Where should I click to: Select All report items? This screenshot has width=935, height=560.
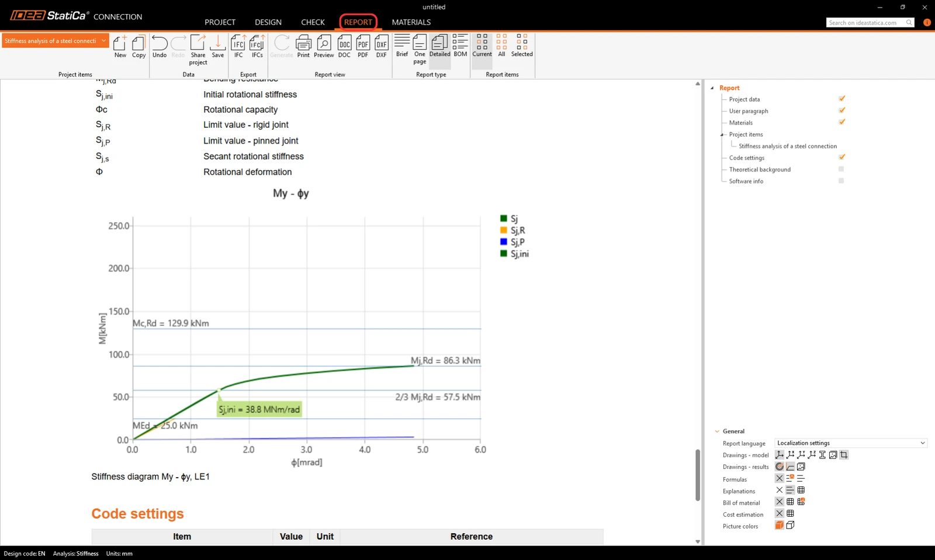coord(501,46)
